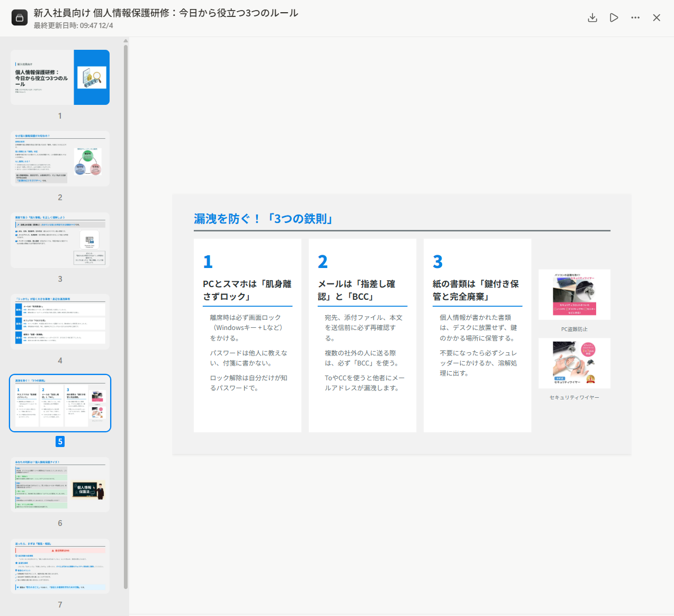
Task: Click the slide heading 漏洩を防ぐ！「3つの鉄則」
Action: click(x=263, y=219)
